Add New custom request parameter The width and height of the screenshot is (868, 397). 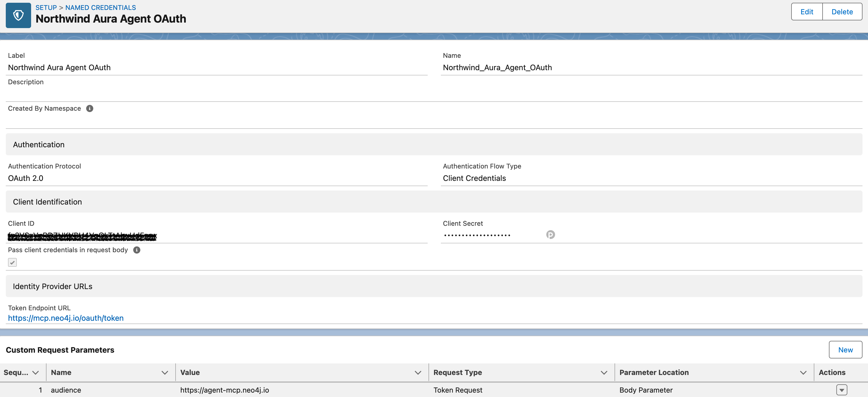coord(845,350)
